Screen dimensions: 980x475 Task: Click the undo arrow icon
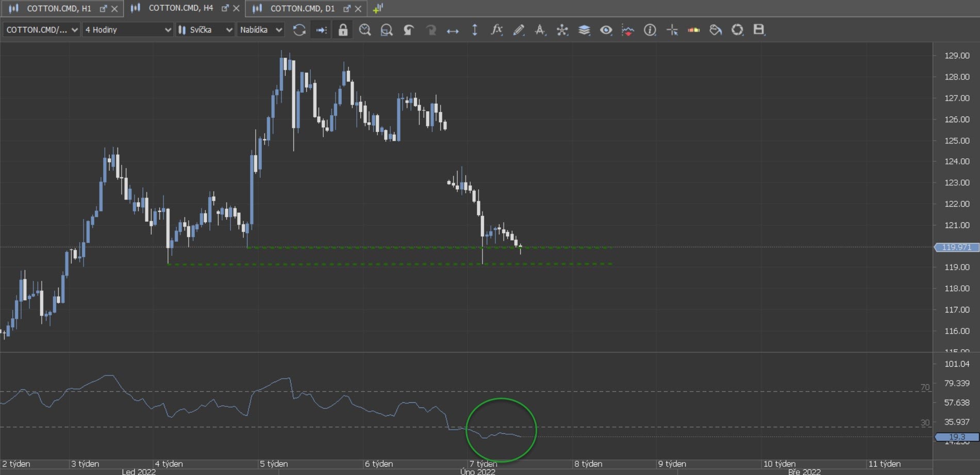click(x=409, y=30)
